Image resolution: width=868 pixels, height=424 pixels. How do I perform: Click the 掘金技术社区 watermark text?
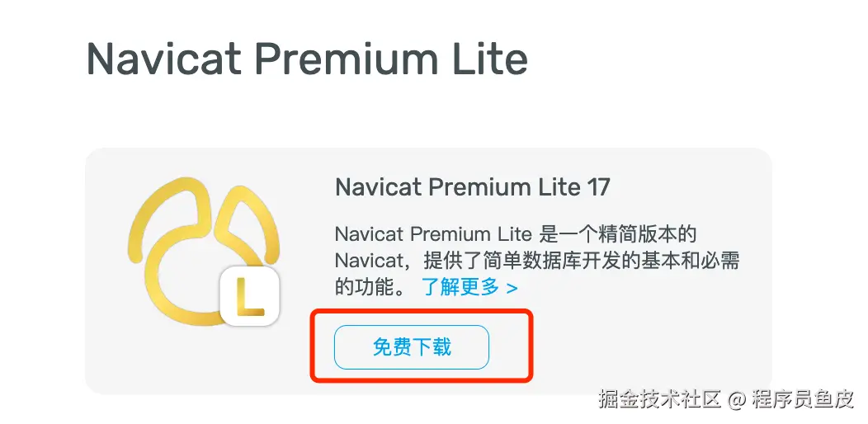pyautogui.click(x=660, y=398)
